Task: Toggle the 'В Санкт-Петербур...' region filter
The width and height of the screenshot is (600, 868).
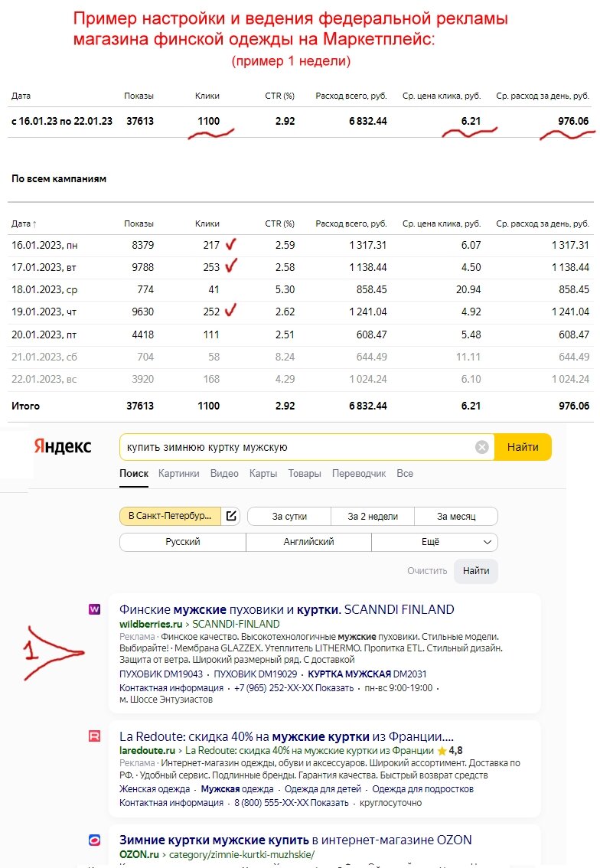Action: click(x=170, y=516)
